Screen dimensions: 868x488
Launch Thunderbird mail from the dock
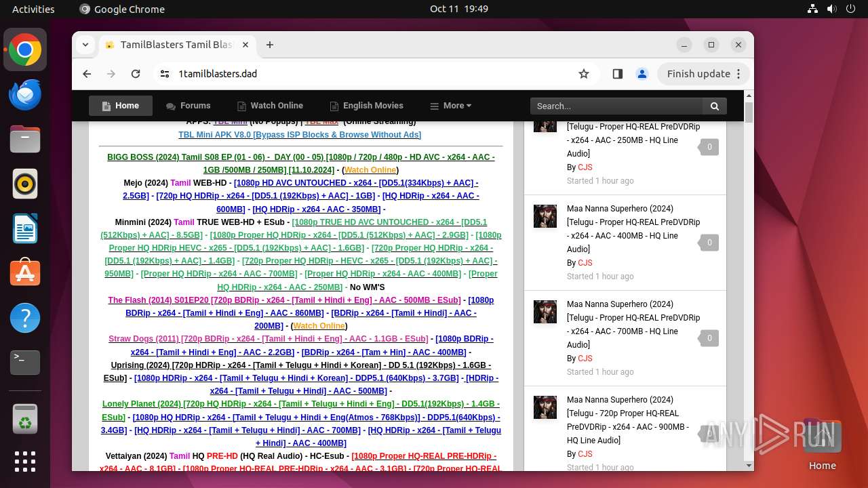[x=25, y=94]
